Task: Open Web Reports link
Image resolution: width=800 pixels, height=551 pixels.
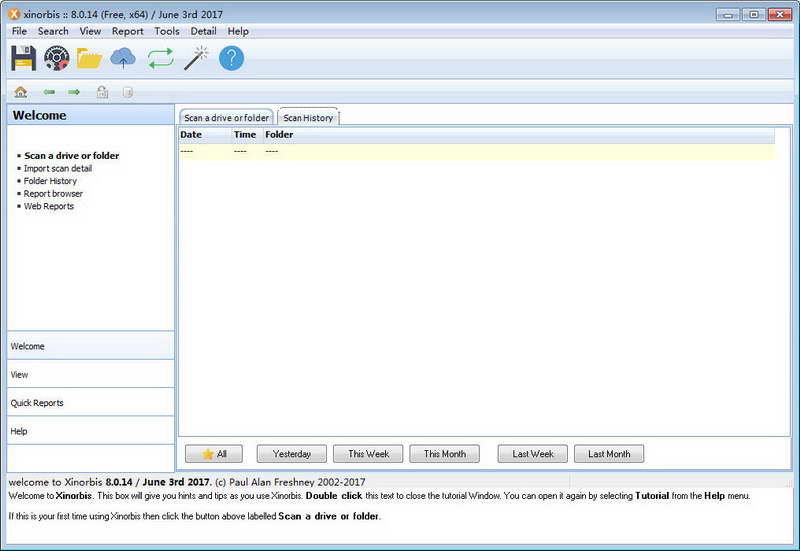Action: [x=48, y=206]
